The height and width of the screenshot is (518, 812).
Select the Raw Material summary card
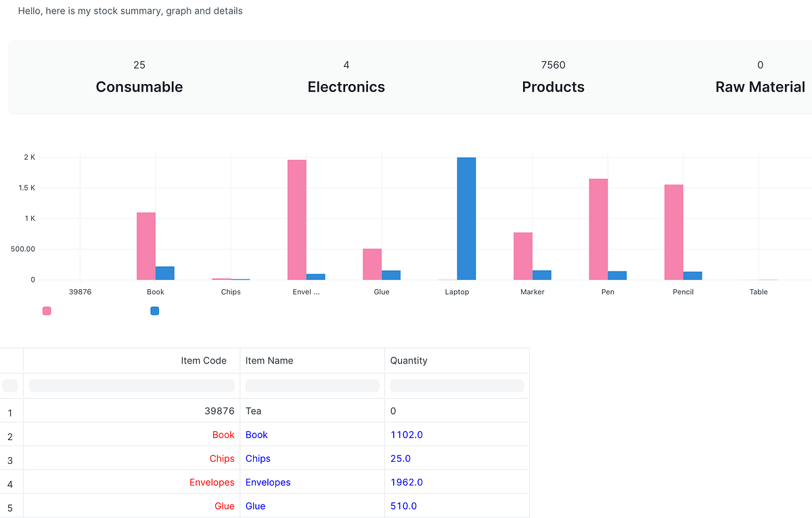760,77
